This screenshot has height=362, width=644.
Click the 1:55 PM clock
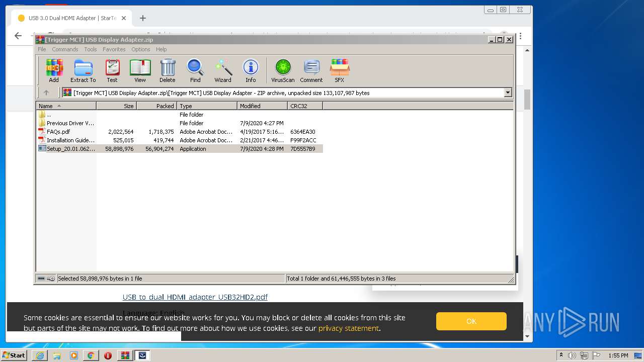pos(618,355)
